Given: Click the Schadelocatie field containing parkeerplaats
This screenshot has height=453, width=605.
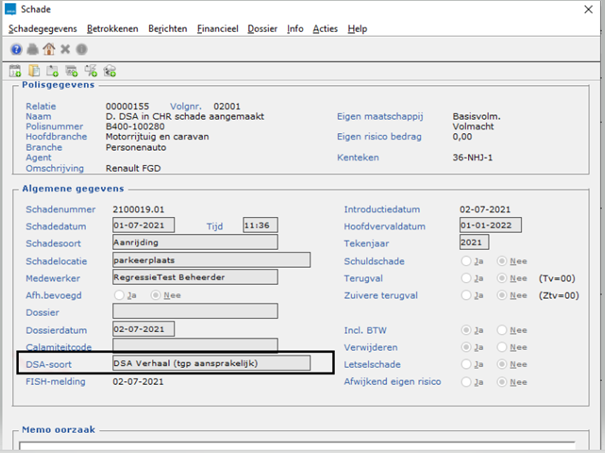Looking at the screenshot, I should [210, 260].
